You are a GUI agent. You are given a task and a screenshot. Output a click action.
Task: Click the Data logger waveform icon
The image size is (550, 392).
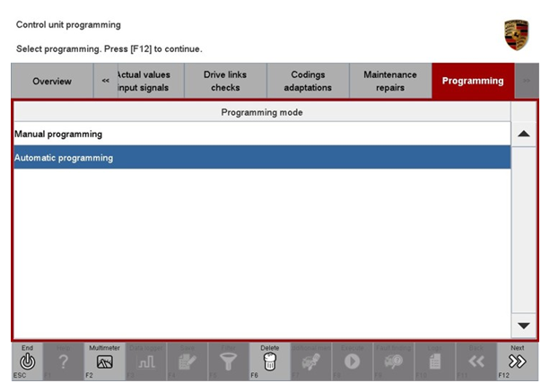click(x=145, y=361)
